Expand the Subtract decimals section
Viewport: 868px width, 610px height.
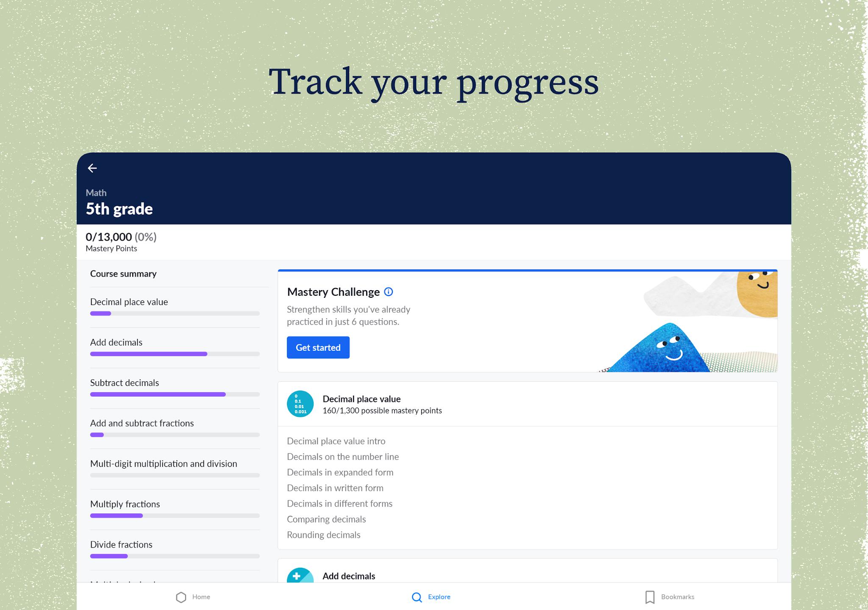(x=124, y=383)
